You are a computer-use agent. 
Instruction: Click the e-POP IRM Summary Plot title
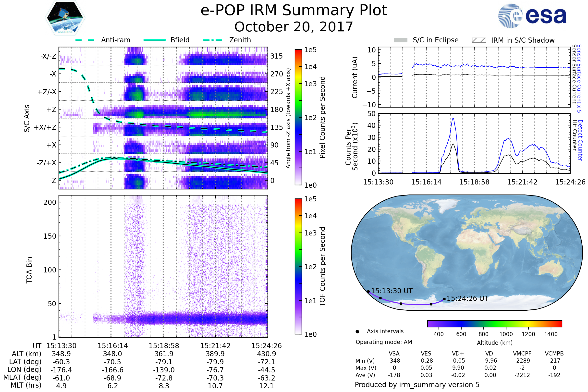pos(294,11)
